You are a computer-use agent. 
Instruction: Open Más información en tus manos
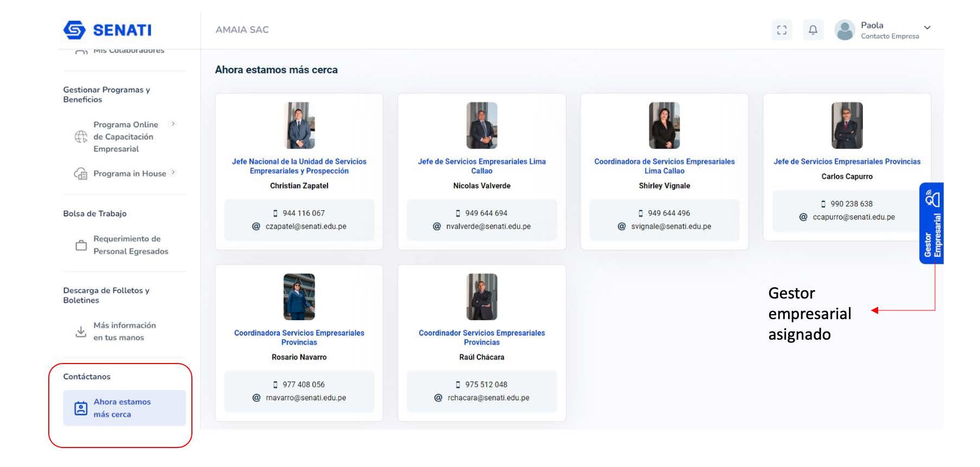(125, 332)
